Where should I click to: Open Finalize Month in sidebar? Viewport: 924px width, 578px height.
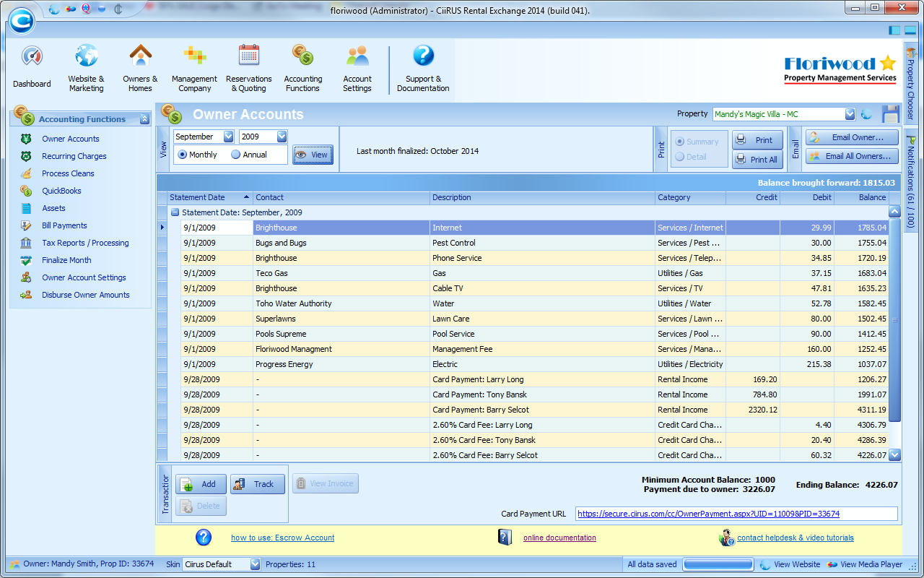(66, 260)
